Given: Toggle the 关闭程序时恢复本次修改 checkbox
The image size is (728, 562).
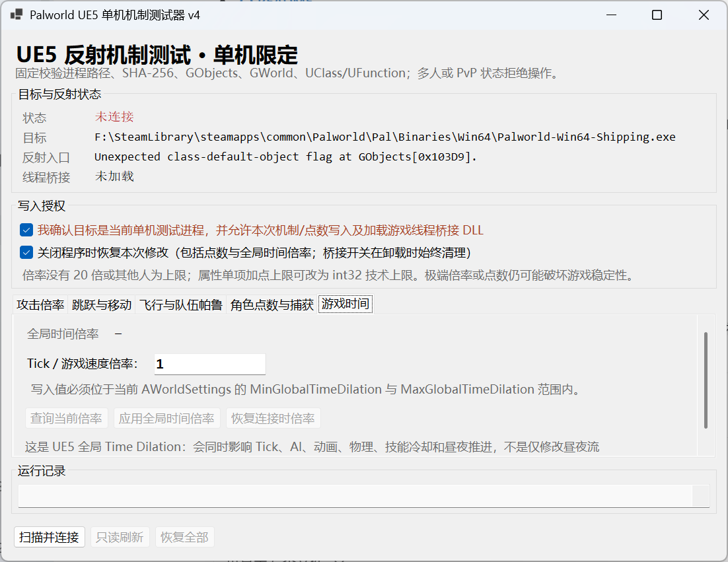Looking at the screenshot, I should pyautogui.click(x=26, y=252).
